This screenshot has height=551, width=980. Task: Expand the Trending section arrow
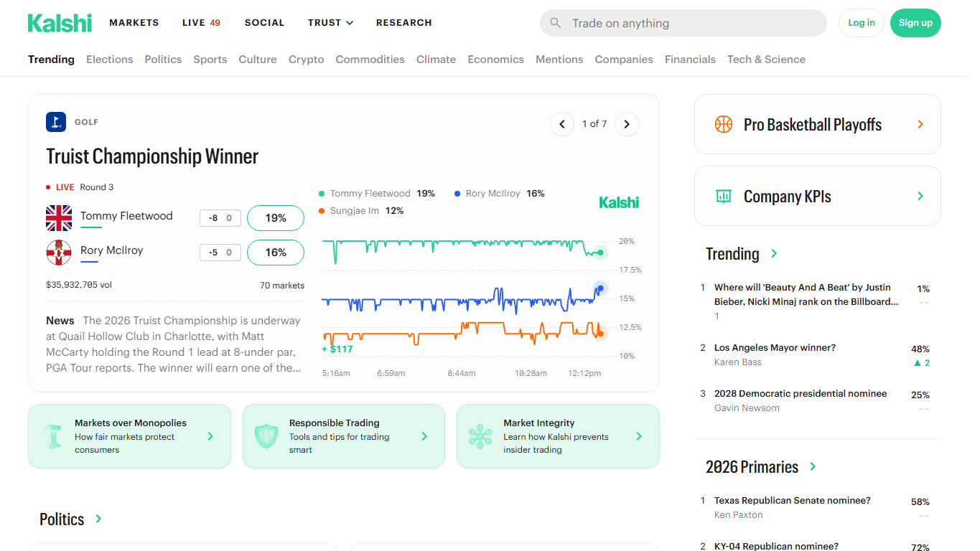774,253
